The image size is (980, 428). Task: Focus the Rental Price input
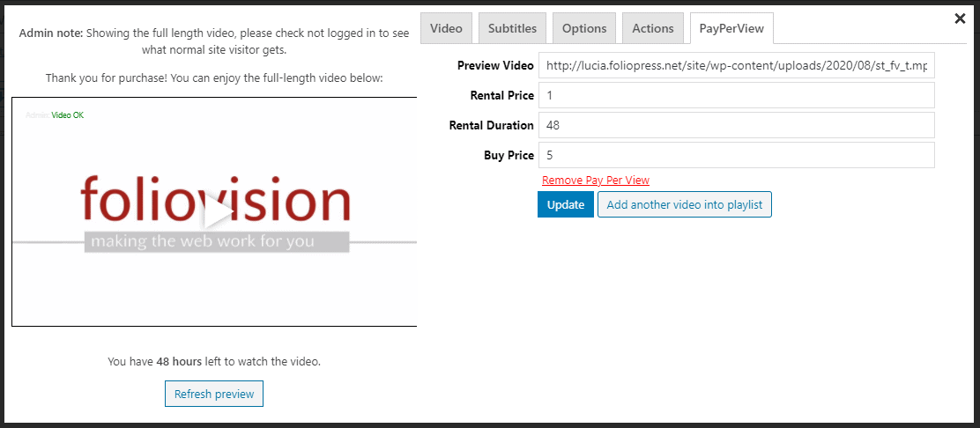(x=736, y=96)
